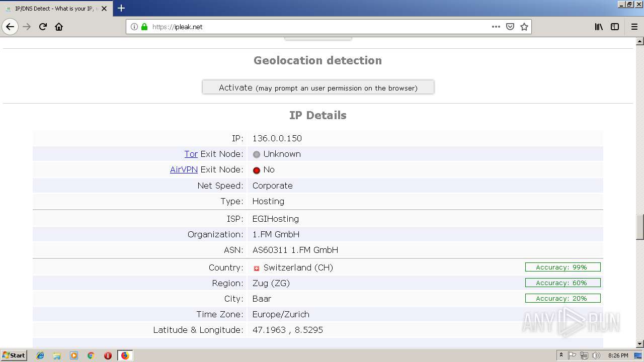Open Windows Explorer from taskbar

click(x=57, y=355)
